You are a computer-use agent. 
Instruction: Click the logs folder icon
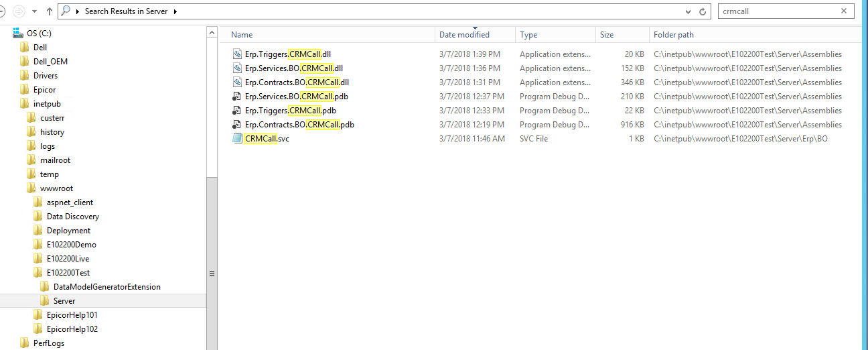click(x=31, y=145)
